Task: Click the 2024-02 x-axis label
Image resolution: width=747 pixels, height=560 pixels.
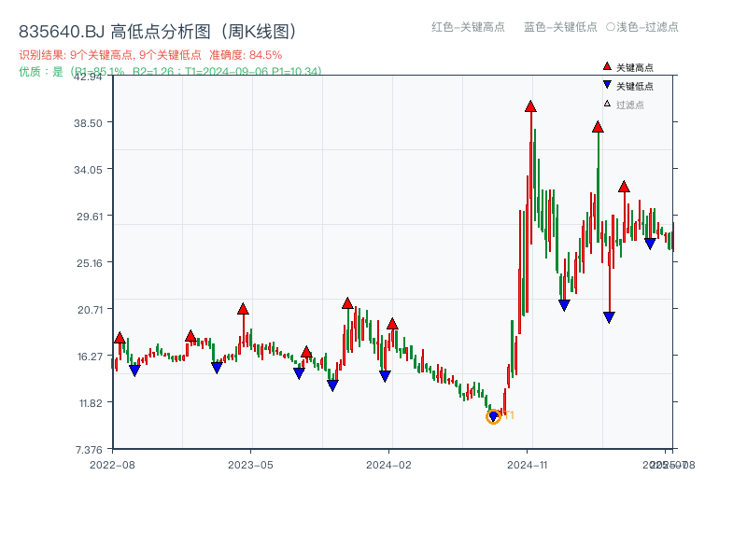Action: [x=388, y=465]
